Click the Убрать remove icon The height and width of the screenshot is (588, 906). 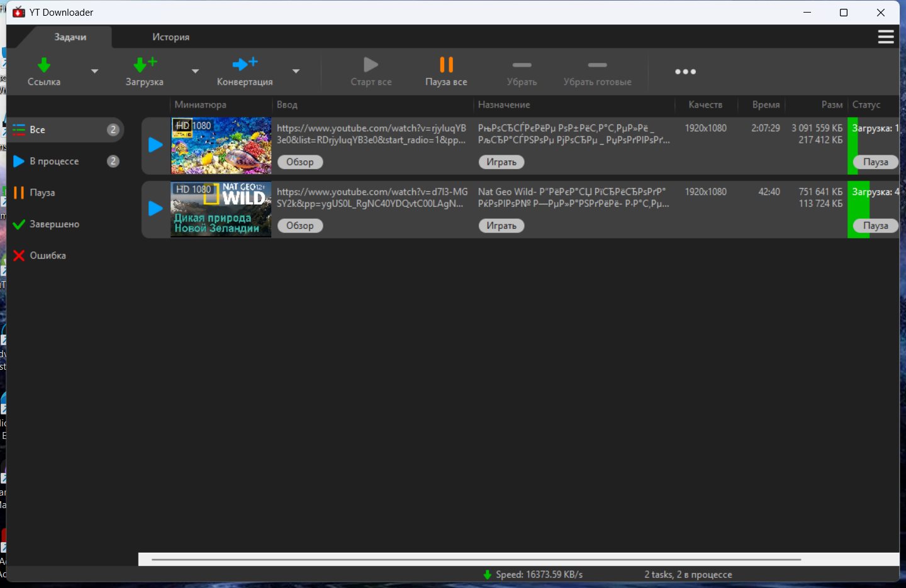tap(522, 65)
